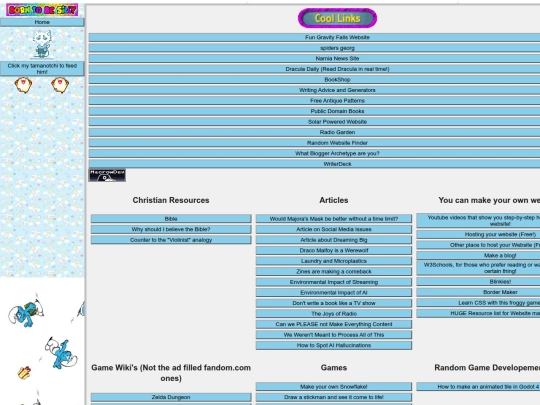Open the Free Antique Patterns link
Image resolution: width=540 pixels, height=405 pixels.
(x=314, y=101)
